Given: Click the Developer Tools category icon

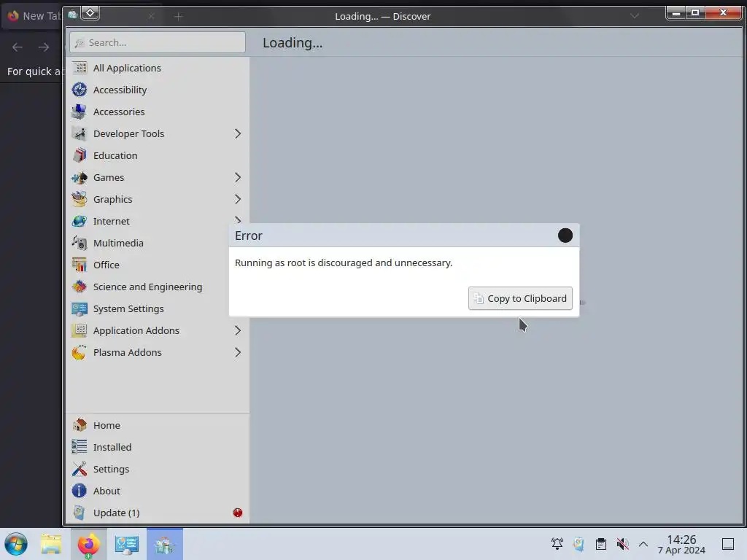Looking at the screenshot, I should coord(79,133).
